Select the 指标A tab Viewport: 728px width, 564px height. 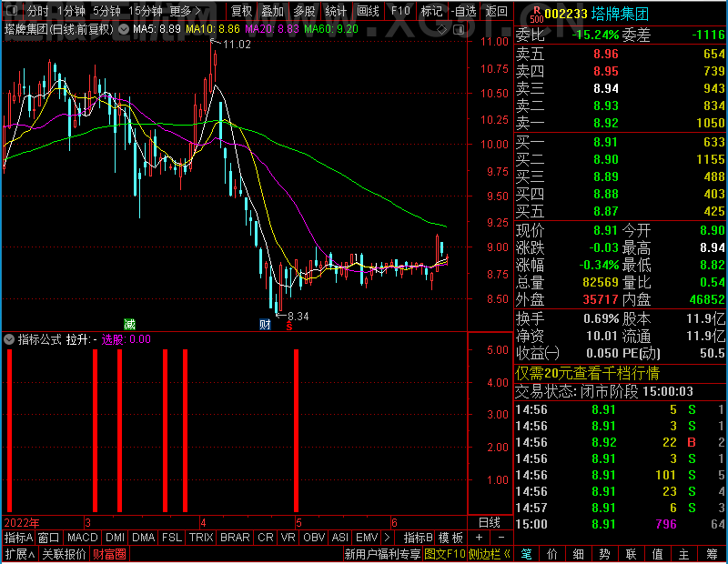tap(18, 538)
